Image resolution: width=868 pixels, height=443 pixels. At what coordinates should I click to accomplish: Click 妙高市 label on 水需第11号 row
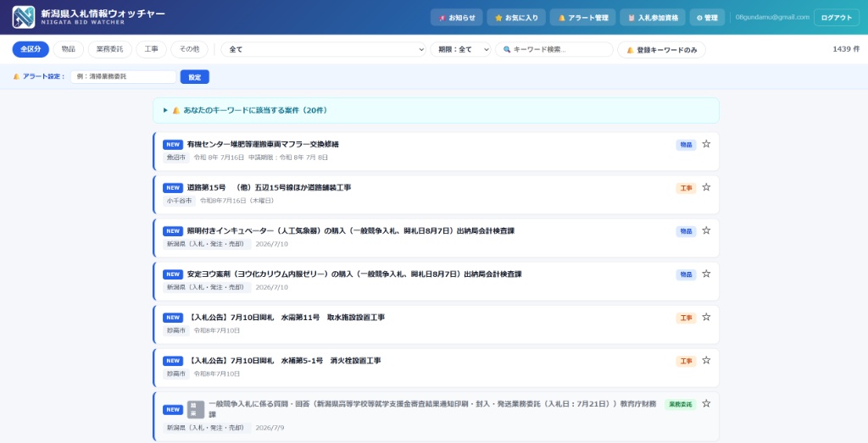click(x=176, y=330)
